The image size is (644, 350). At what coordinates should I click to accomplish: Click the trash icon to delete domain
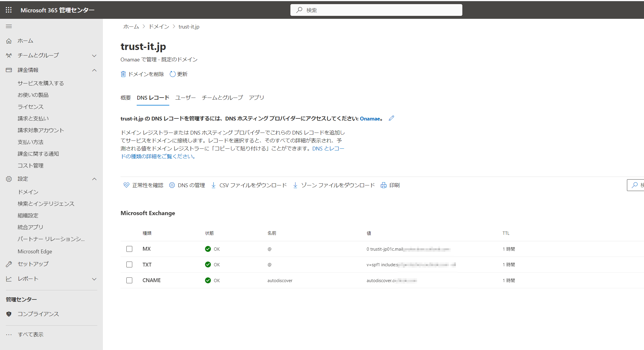click(x=123, y=74)
